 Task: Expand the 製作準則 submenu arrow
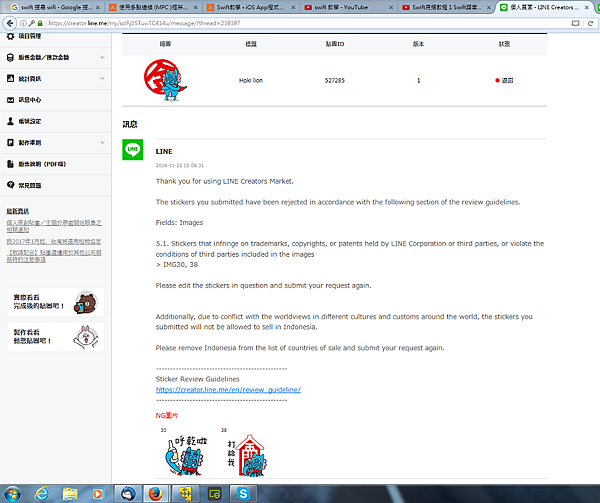102,143
